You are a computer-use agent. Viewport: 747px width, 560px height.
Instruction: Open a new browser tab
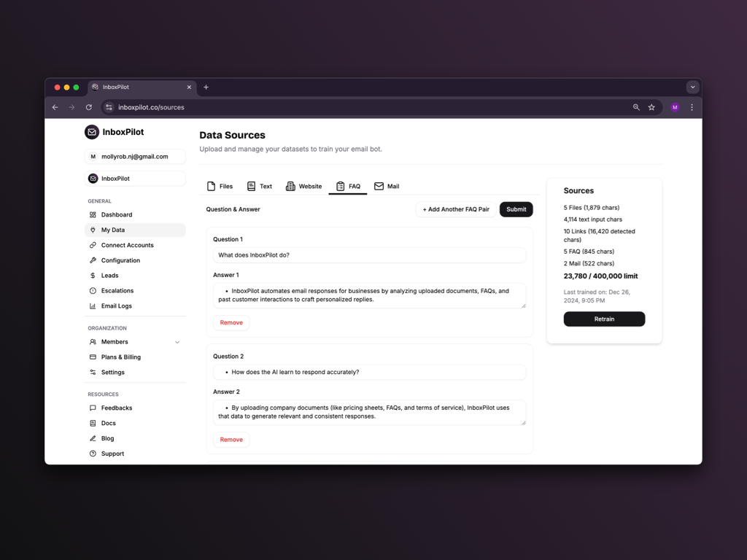206,87
